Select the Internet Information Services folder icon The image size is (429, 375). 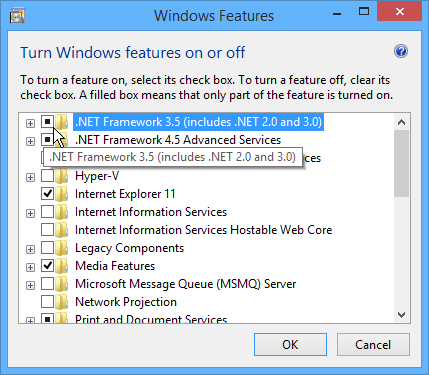[61, 212]
